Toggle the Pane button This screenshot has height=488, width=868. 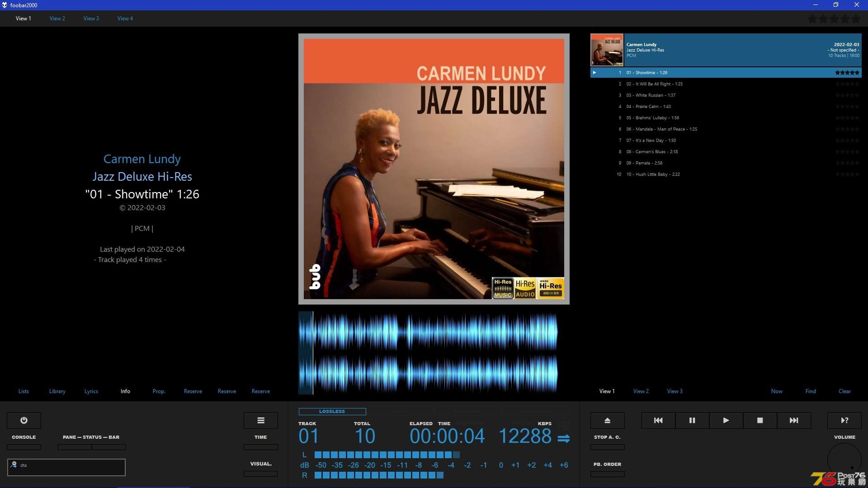coord(75,447)
